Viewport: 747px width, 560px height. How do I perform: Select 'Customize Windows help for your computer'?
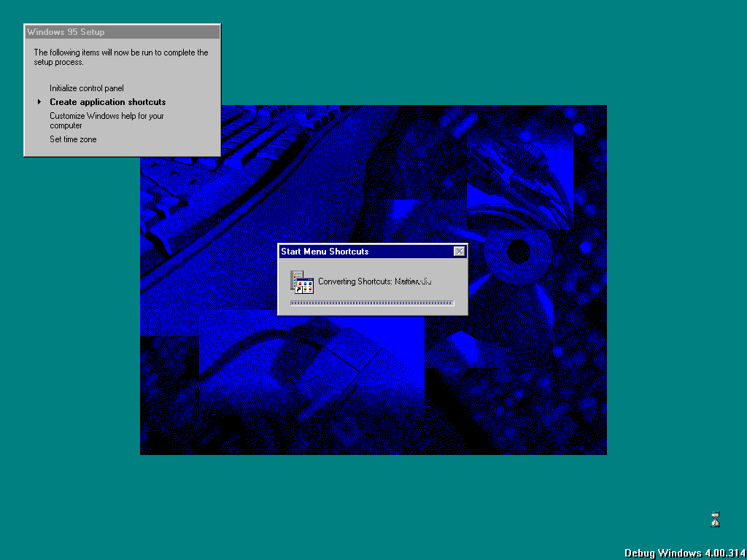point(107,120)
